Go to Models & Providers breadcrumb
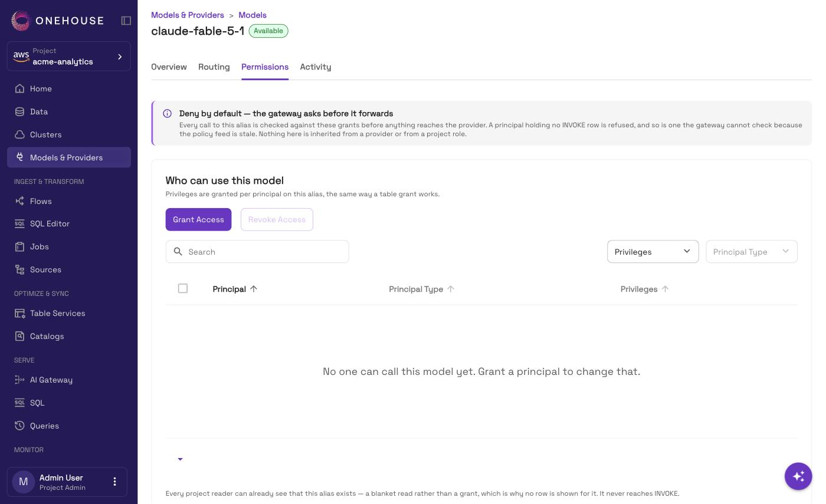Image resolution: width=826 pixels, height=504 pixels. coord(188,15)
